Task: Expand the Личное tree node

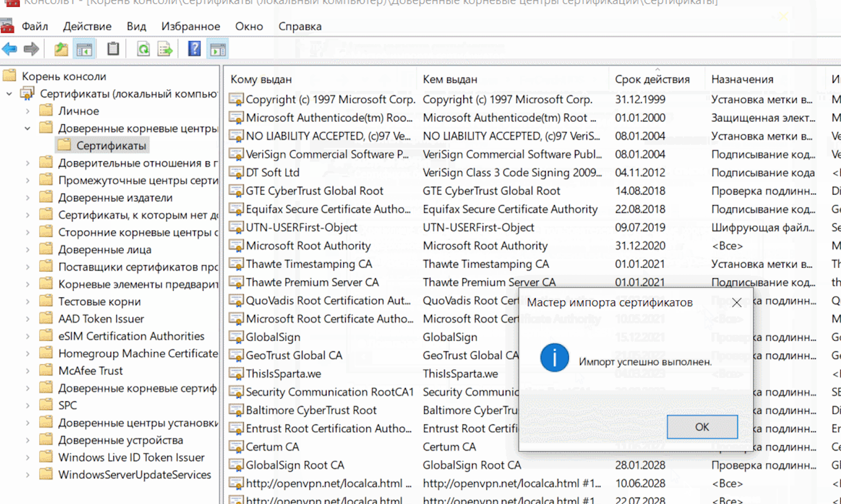Action: coord(28,111)
